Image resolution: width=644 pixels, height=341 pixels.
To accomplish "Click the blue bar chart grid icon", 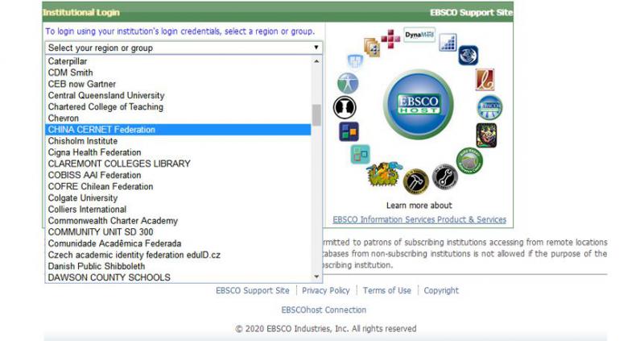I will pyautogui.click(x=448, y=43).
